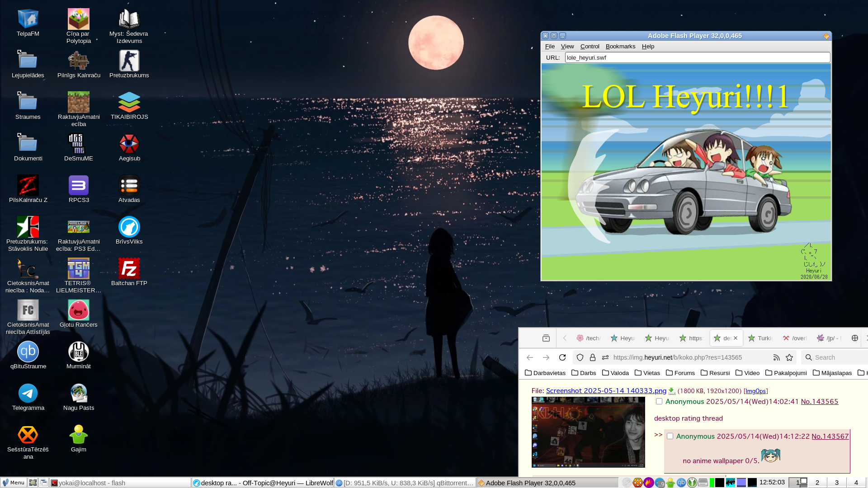
Task: Click the ImgOps link
Action: point(755,391)
